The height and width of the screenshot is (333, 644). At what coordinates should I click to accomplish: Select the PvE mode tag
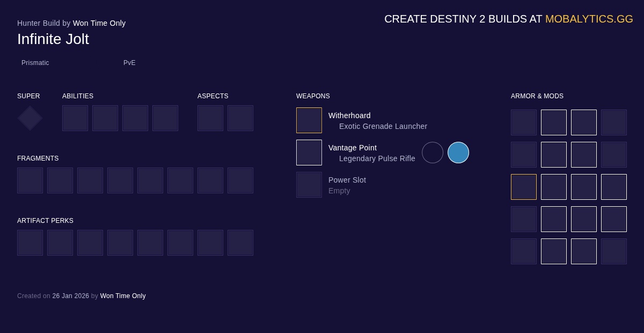click(129, 63)
